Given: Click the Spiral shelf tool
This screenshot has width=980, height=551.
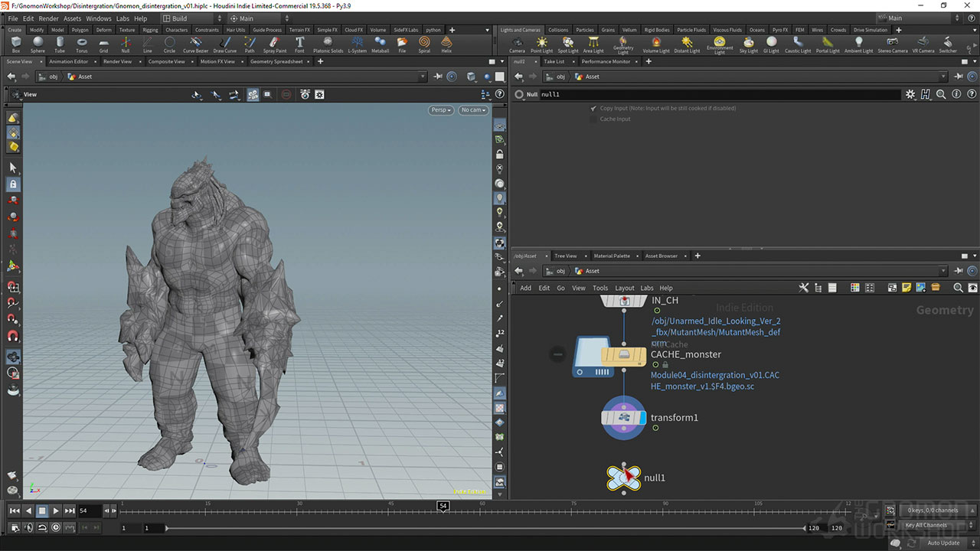Looking at the screenshot, I should 424,44.
